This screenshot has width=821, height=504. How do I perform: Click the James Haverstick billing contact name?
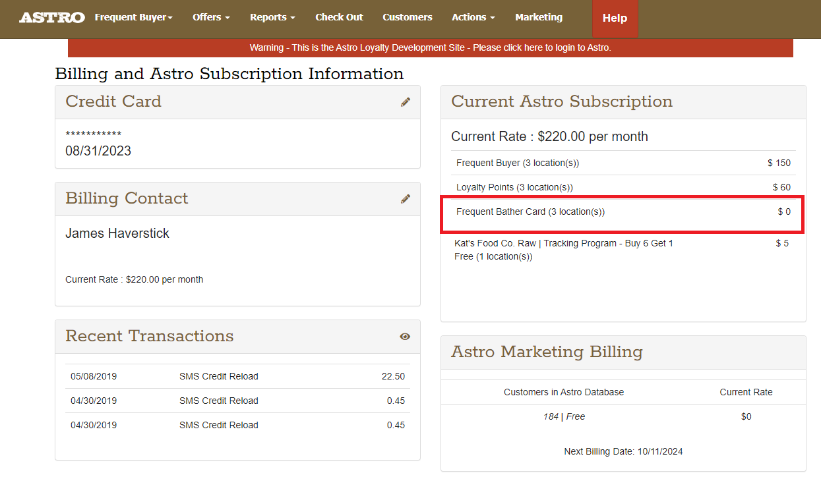(117, 233)
